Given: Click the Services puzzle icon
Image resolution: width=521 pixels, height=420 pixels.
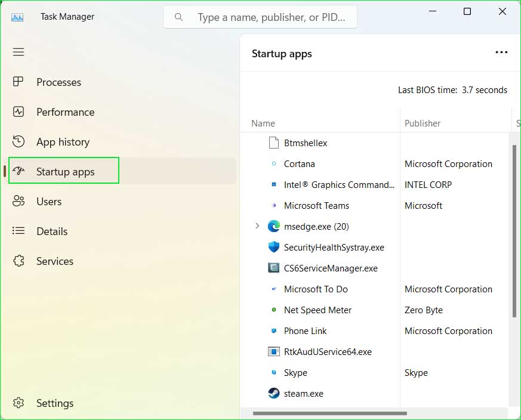Looking at the screenshot, I should tap(19, 261).
